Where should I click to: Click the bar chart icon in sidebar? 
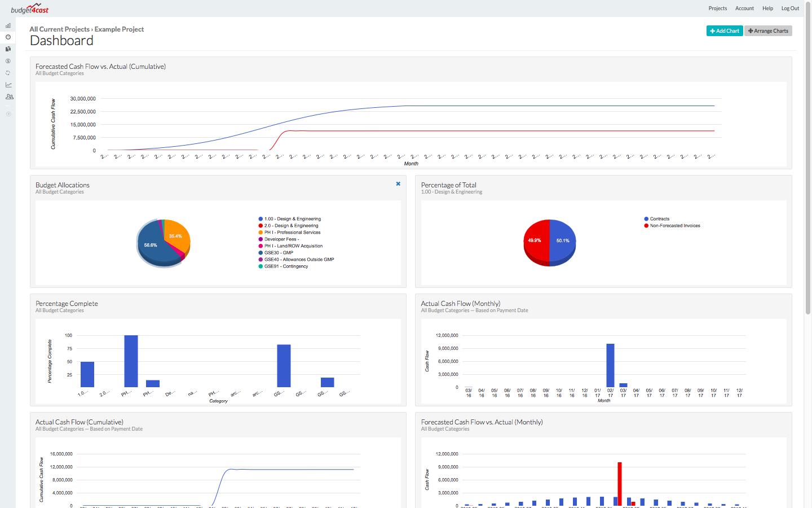click(x=8, y=25)
